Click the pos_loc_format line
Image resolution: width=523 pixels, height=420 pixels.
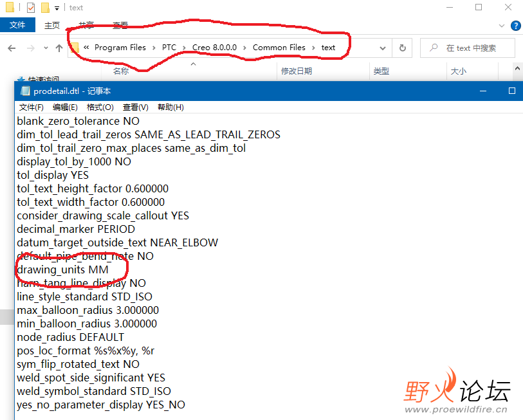point(86,351)
